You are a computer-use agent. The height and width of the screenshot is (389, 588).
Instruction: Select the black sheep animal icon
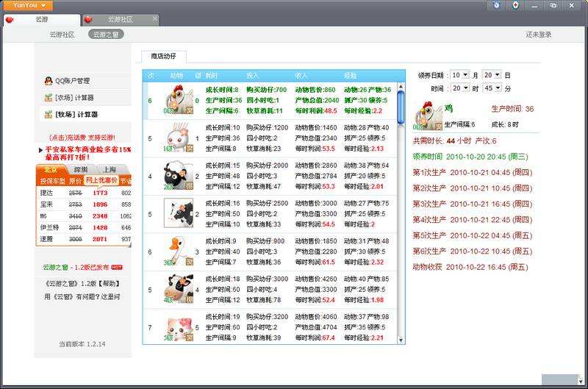point(178,176)
